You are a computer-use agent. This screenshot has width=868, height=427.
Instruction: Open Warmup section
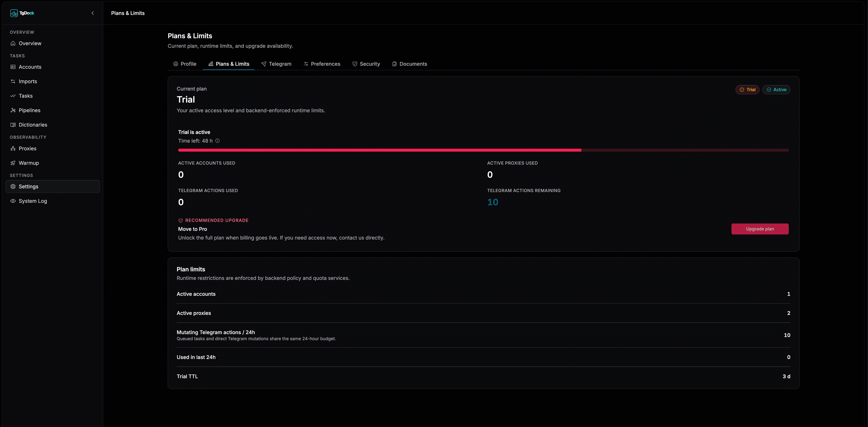pos(53,163)
